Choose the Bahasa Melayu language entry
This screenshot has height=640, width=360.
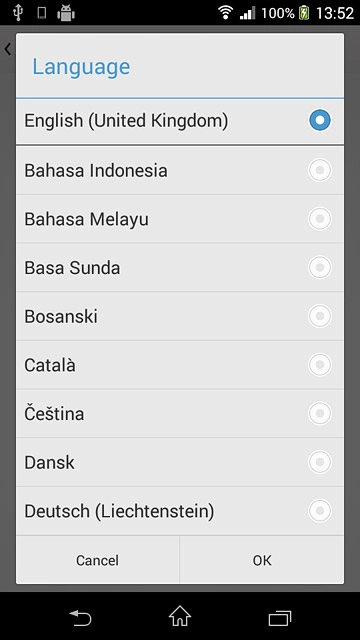coord(180,219)
